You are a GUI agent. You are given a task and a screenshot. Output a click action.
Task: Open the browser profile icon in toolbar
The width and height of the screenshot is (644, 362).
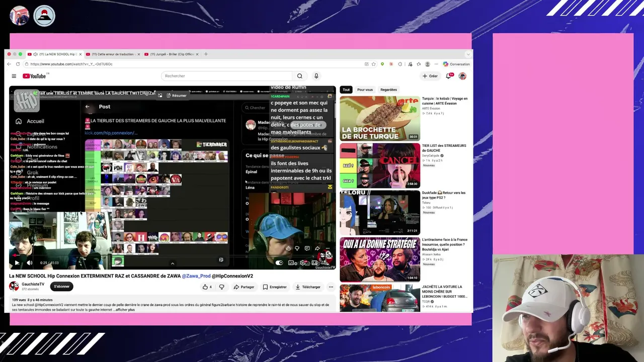point(428,64)
